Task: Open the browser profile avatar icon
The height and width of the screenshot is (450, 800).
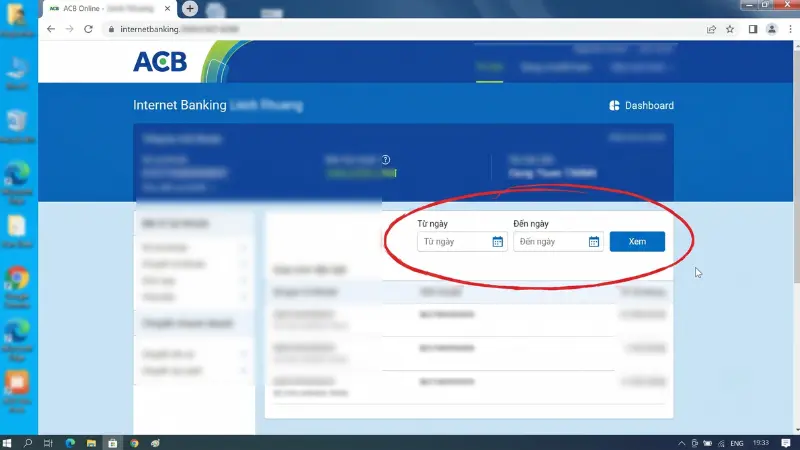Action: [x=771, y=29]
